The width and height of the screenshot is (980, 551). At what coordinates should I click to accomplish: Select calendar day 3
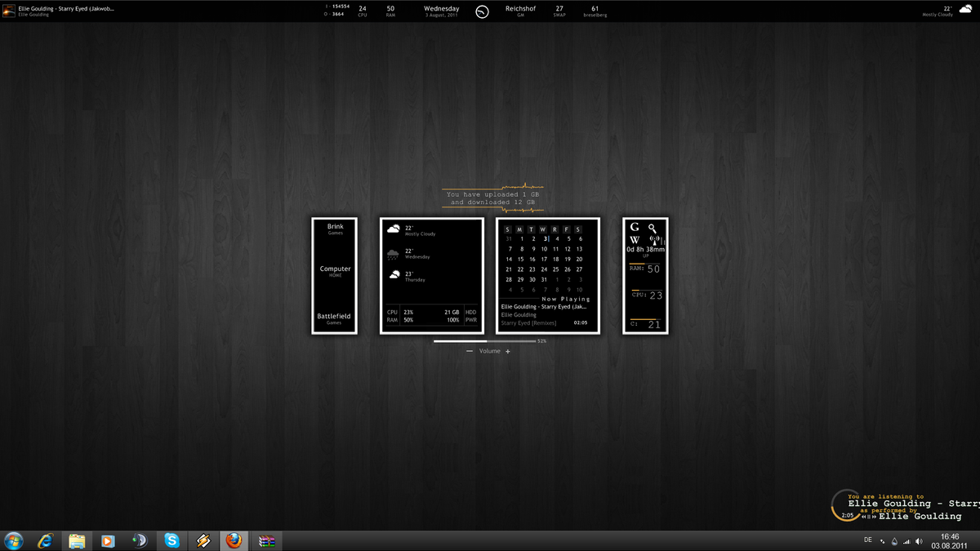coord(546,238)
